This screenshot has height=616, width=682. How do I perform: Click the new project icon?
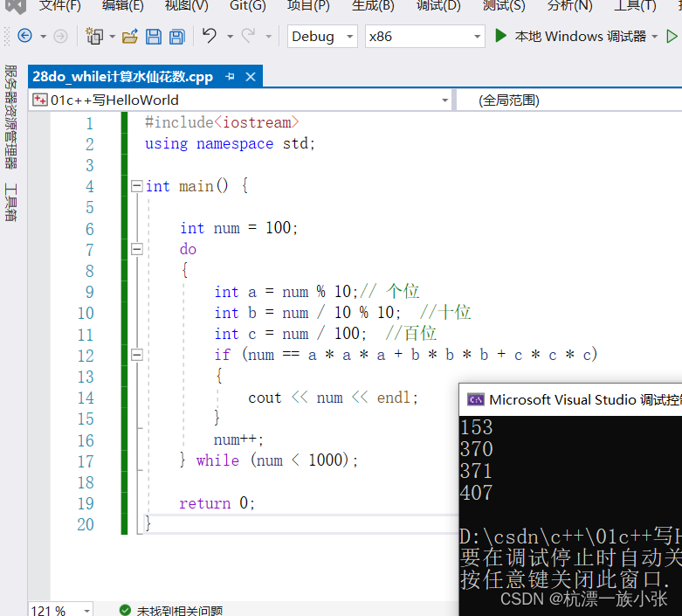coord(94,36)
